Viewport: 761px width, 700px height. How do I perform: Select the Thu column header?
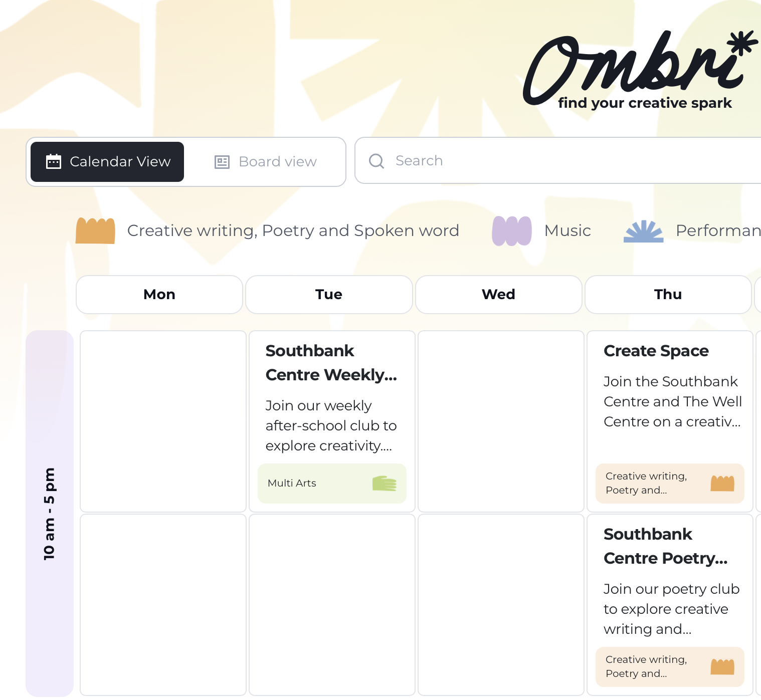[x=668, y=295]
